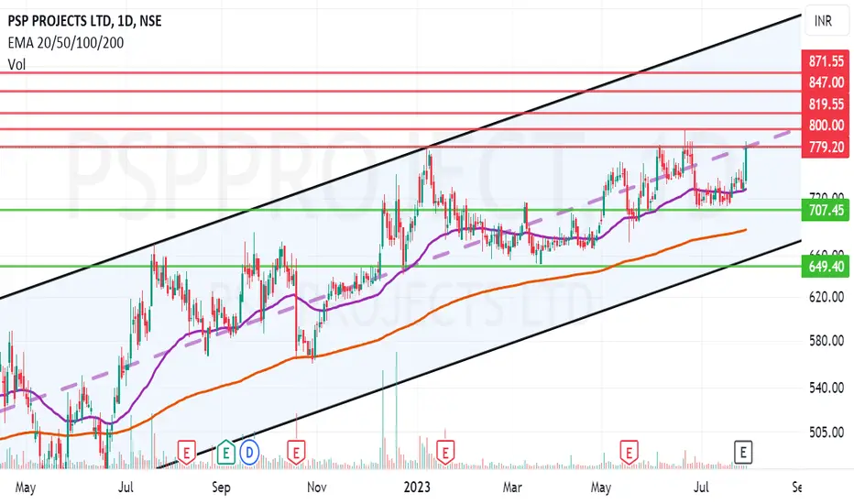Select the 819.55 red price label
Screen dimensions: 854x504
825,104
